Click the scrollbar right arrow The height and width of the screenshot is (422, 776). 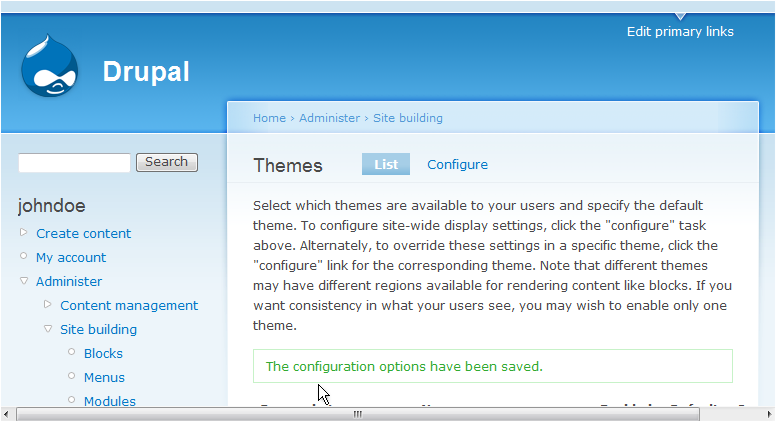pyautogui.click(x=770, y=414)
